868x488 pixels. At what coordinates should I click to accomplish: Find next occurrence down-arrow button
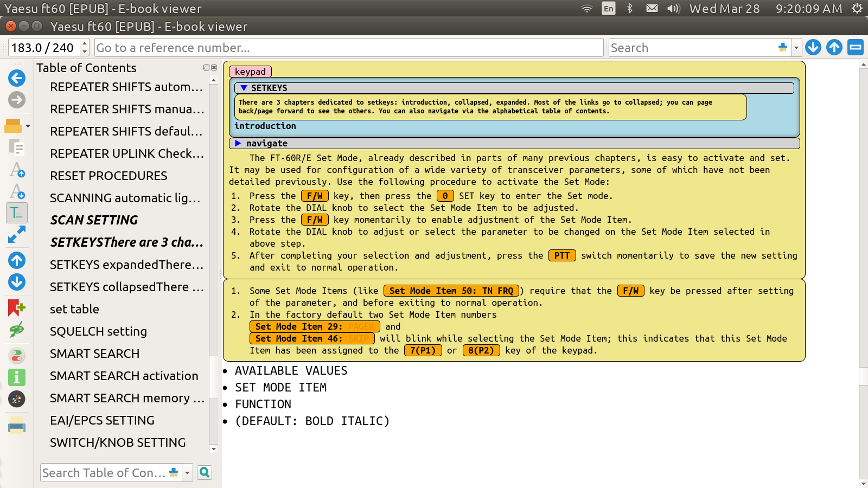pos(813,48)
